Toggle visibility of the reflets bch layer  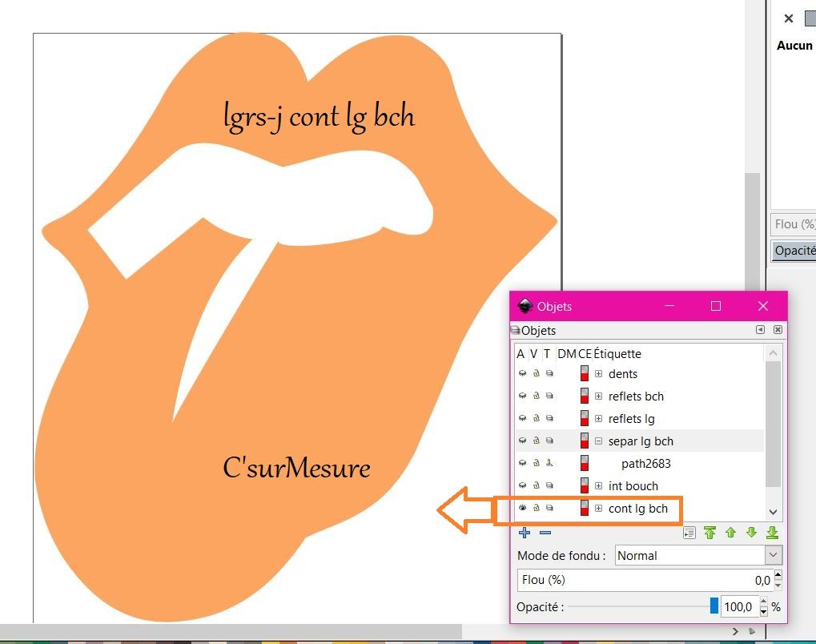pos(522,396)
